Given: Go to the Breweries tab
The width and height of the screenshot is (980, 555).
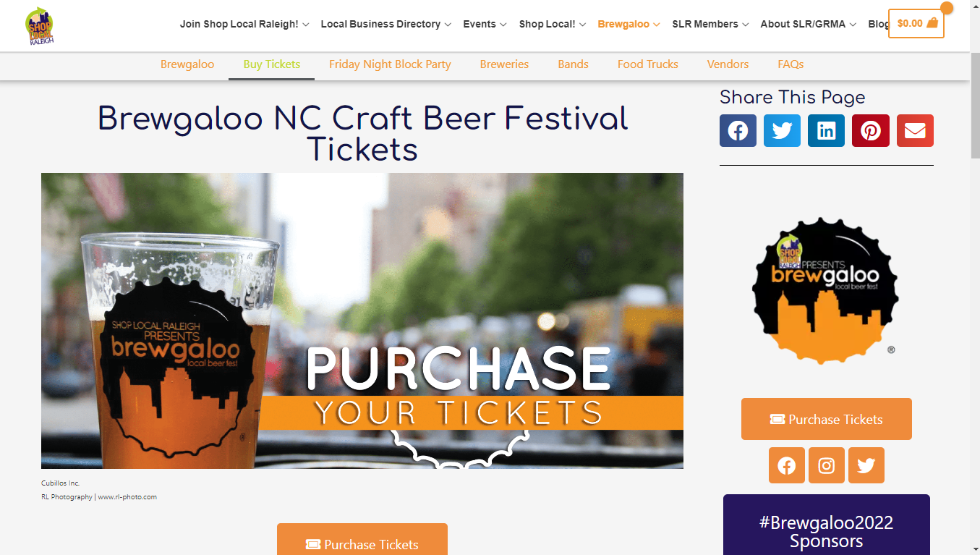Looking at the screenshot, I should point(504,64).
